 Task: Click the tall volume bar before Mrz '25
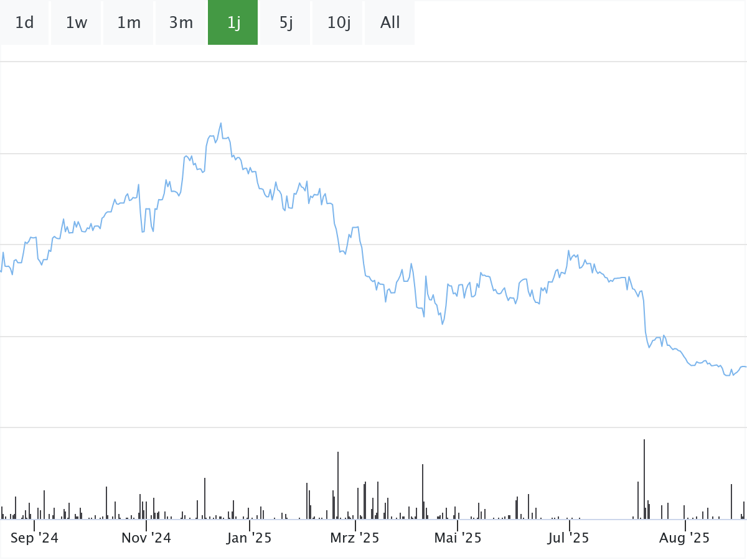[337, 485]
